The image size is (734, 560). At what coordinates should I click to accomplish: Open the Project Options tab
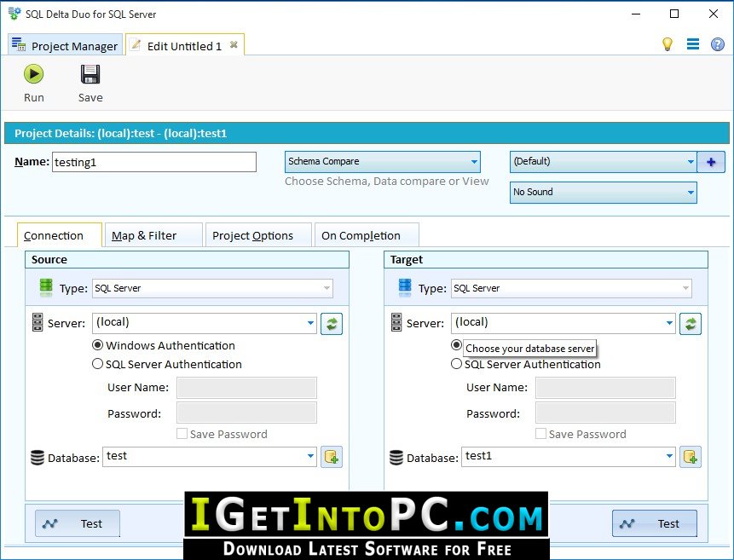click(x=258, y=235)
